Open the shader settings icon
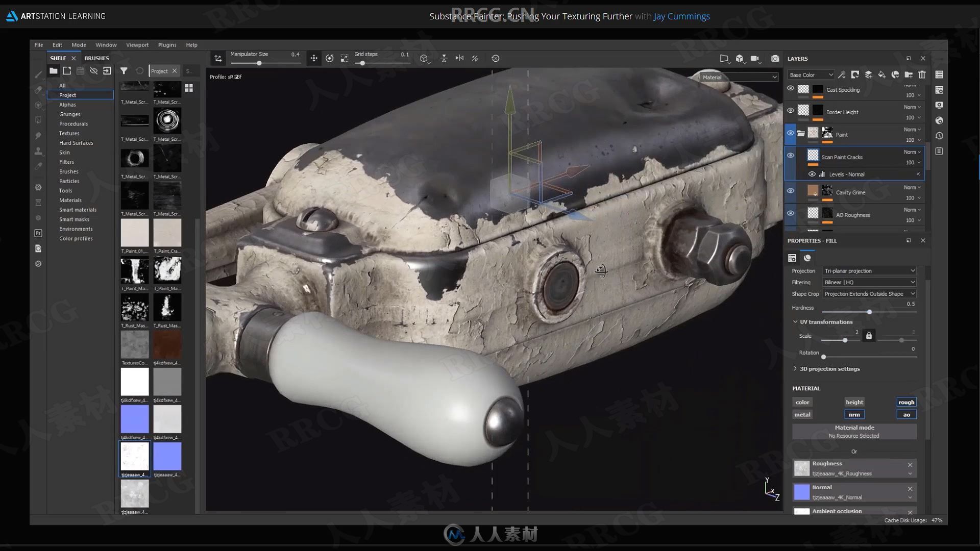This screenshot has height=551, width=980. [939, 120]
